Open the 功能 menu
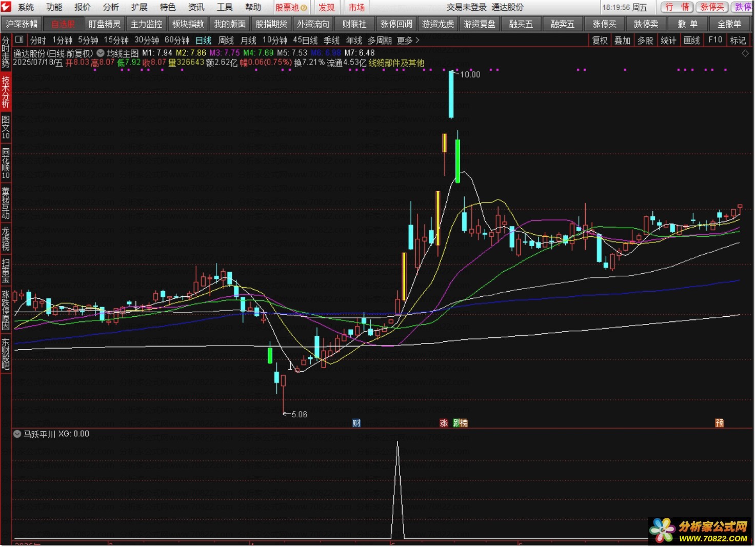The image size is (756, 547). (54, 7)
